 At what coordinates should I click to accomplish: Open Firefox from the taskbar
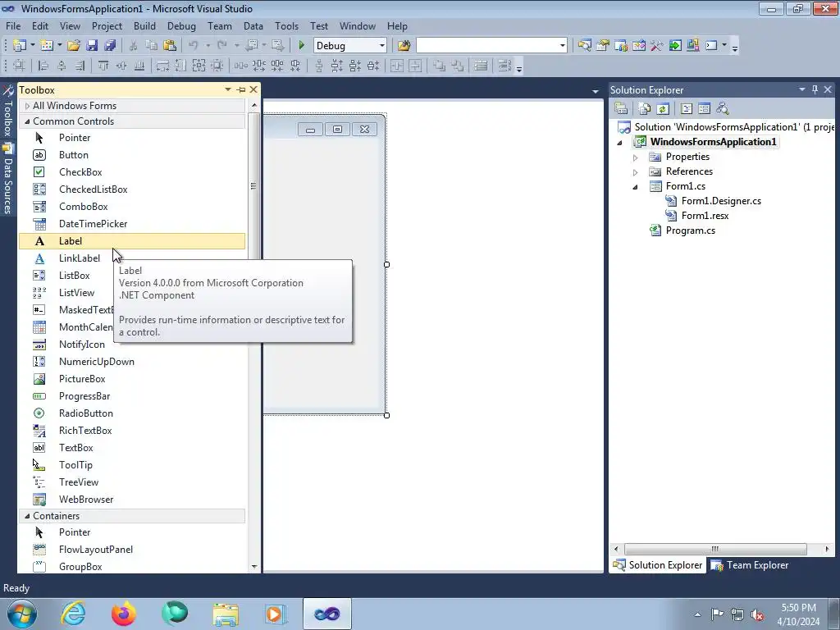click(x=123, y=614)
